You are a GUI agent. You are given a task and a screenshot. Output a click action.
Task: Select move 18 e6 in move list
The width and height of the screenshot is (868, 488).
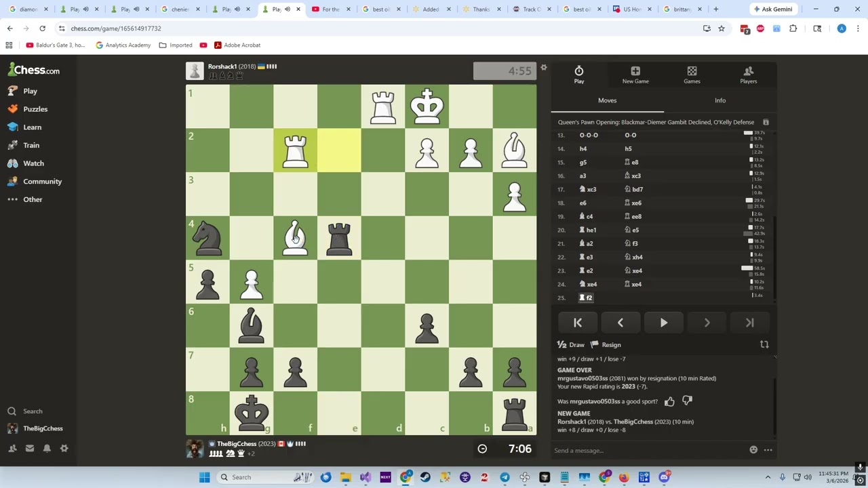(x=583, y=203)
